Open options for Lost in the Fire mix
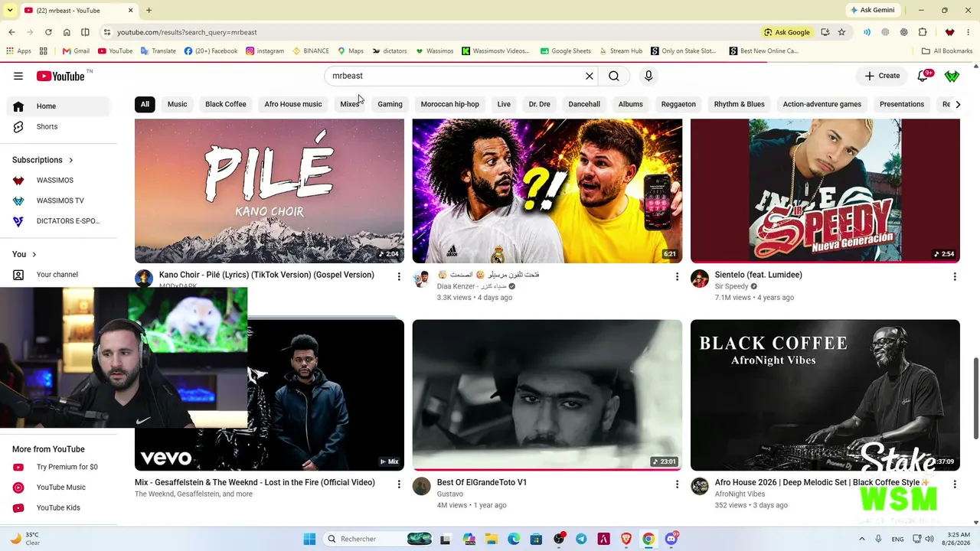 tap(399, 484)
